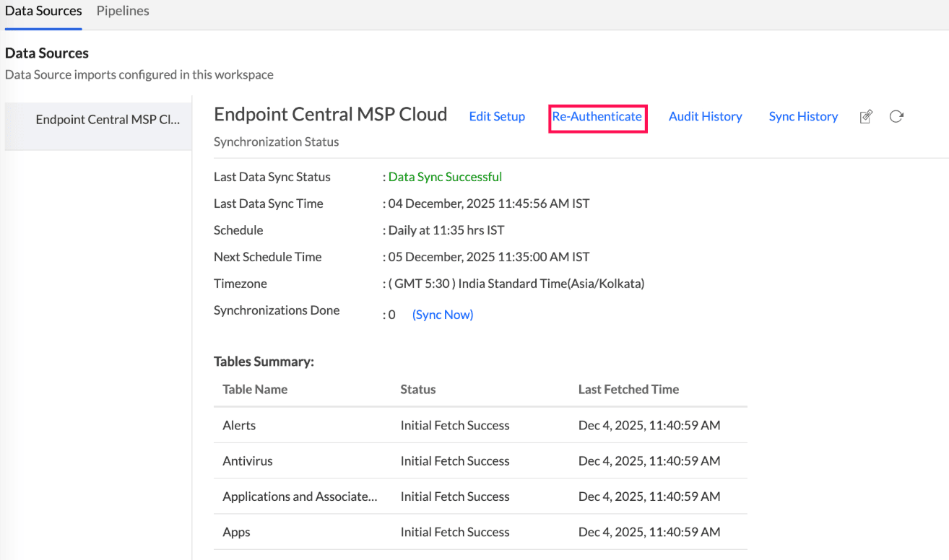949x560 pixels.
Task: View the Sync History
Action: tap(803, 117)
